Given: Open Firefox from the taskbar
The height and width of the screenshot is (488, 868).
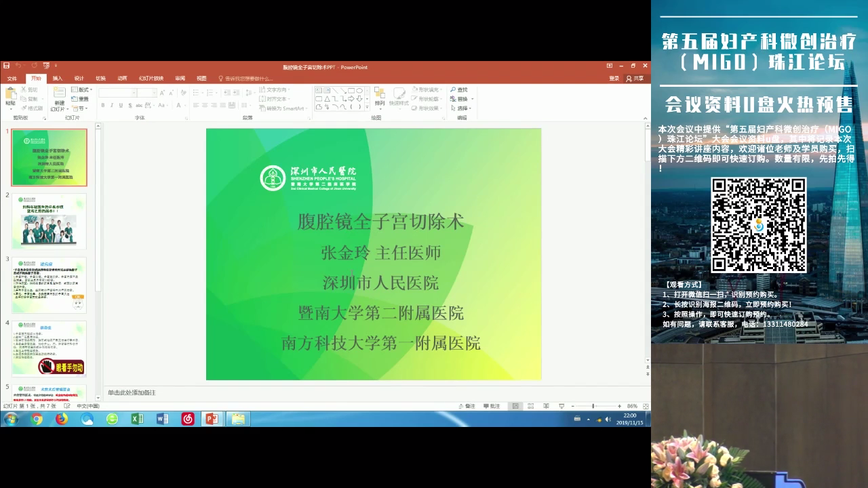Looking at the screenshot, I should click(x=62, y=419).
